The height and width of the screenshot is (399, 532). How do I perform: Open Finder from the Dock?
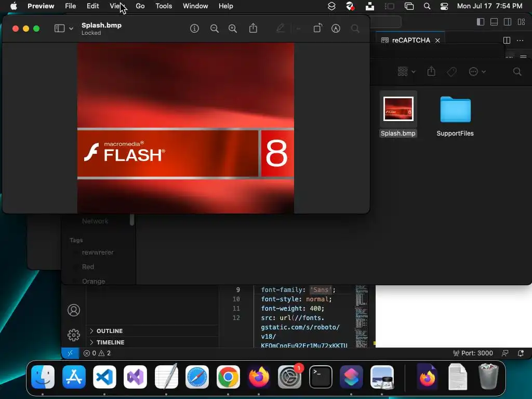pyautogui.click(x=43, y=377)
